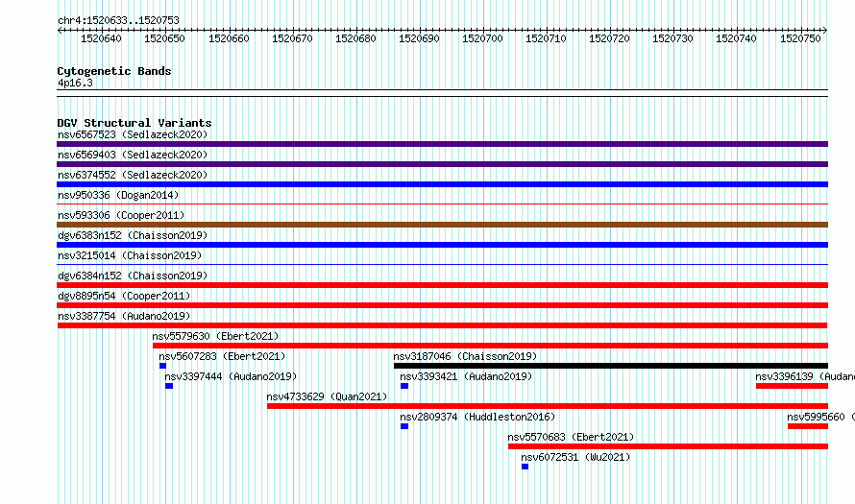
Task: Click the nsv6567523 (Sedlazeck2020) label
Action: coord(133,134)
